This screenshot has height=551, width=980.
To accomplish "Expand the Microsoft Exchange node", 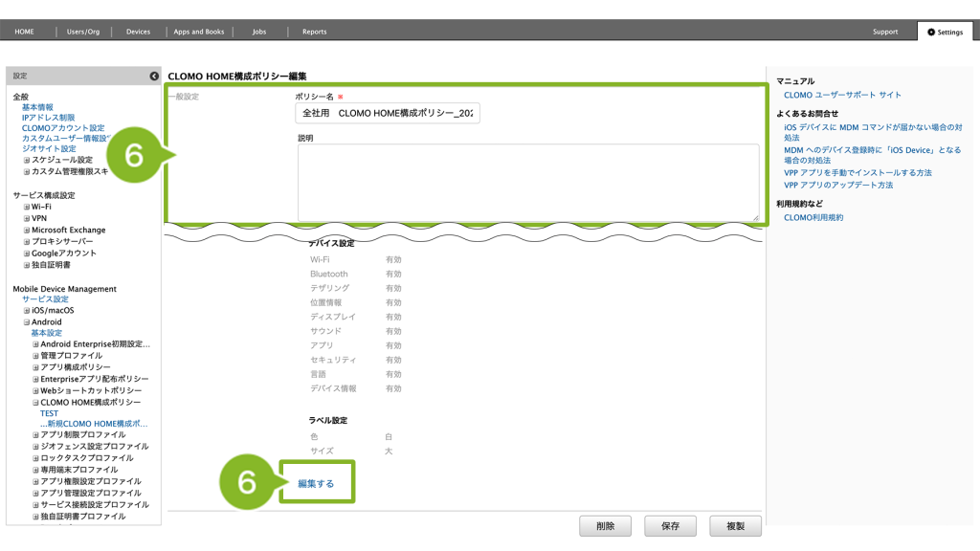I will [27, 231].
